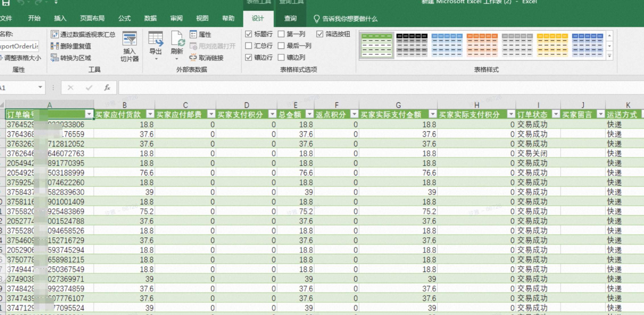Click the insert function fx icon

coord(107,88)
